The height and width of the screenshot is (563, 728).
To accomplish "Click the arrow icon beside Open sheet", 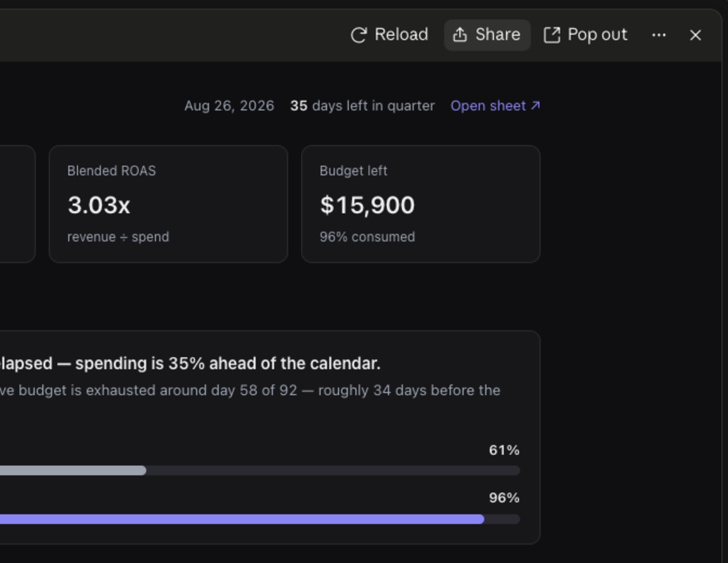I will [x=535, y=105].
